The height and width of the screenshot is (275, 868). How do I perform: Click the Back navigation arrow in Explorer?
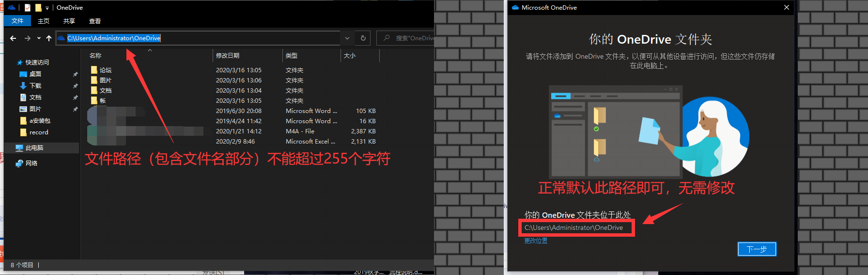pos(13,38)
